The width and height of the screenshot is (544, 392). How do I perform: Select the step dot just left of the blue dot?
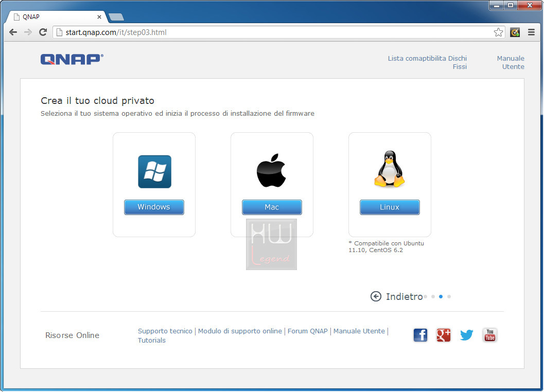point(433,297)
